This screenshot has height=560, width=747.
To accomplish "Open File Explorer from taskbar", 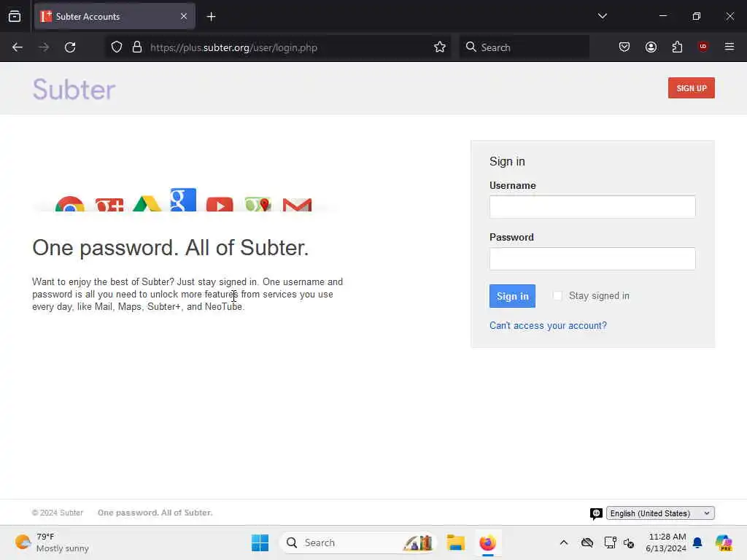I will click(x=455, y=542).
